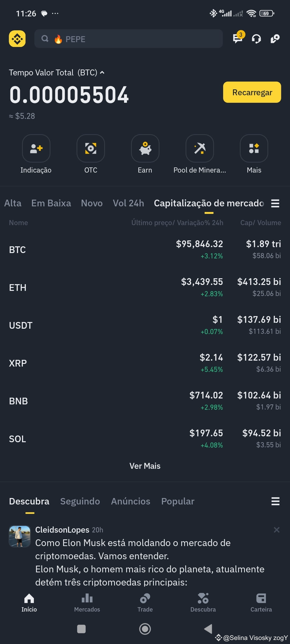290x644 pixels.
Task: Tap the PEPE search field
Action: pyautogui.click(x=129, y=39)
